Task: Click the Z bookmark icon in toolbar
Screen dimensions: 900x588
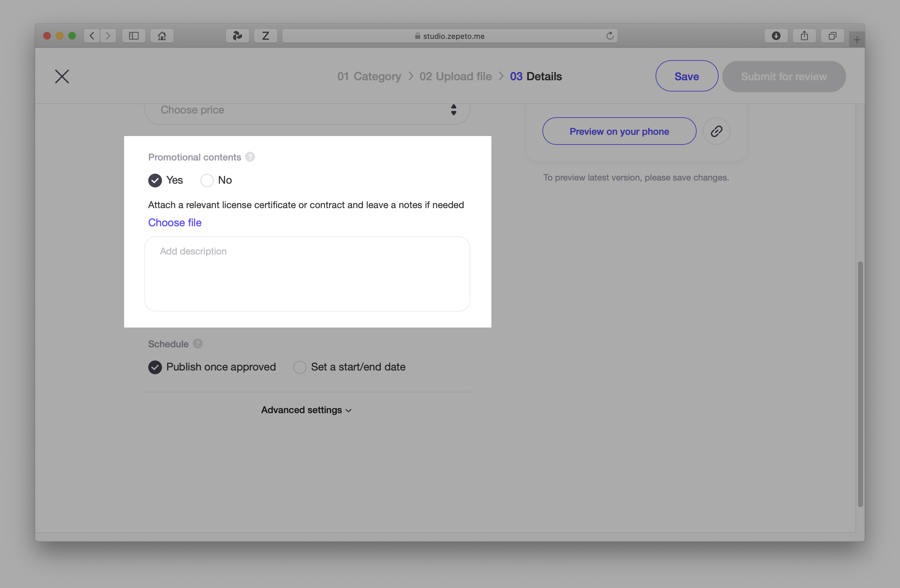Action: [265, 36]
